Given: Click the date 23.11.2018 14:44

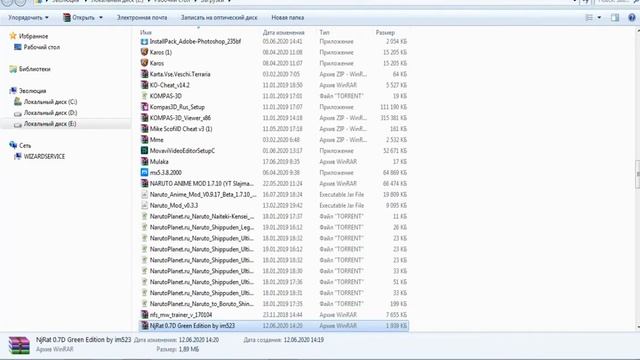Looking at the screenshot, I should [x=282, y=315].
